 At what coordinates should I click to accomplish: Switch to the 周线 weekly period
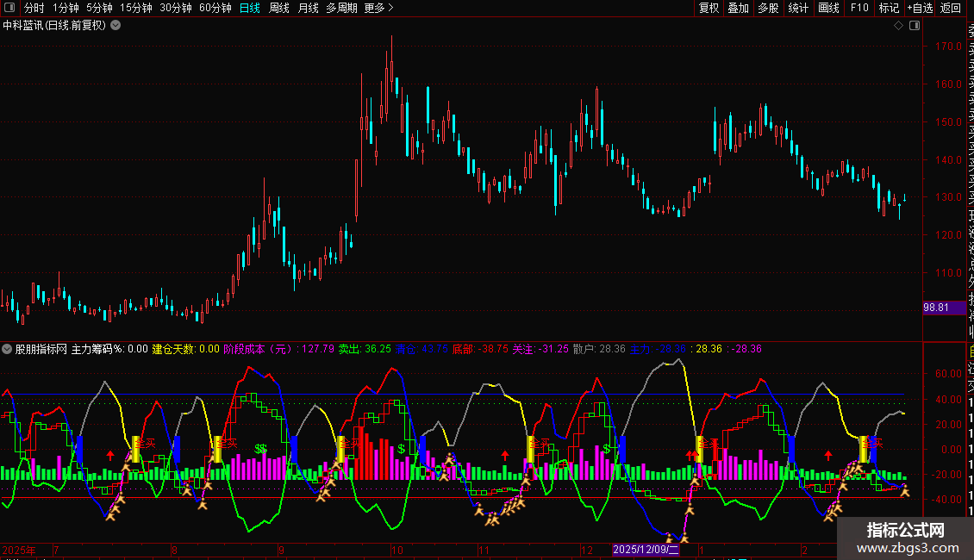coord(279,8)
